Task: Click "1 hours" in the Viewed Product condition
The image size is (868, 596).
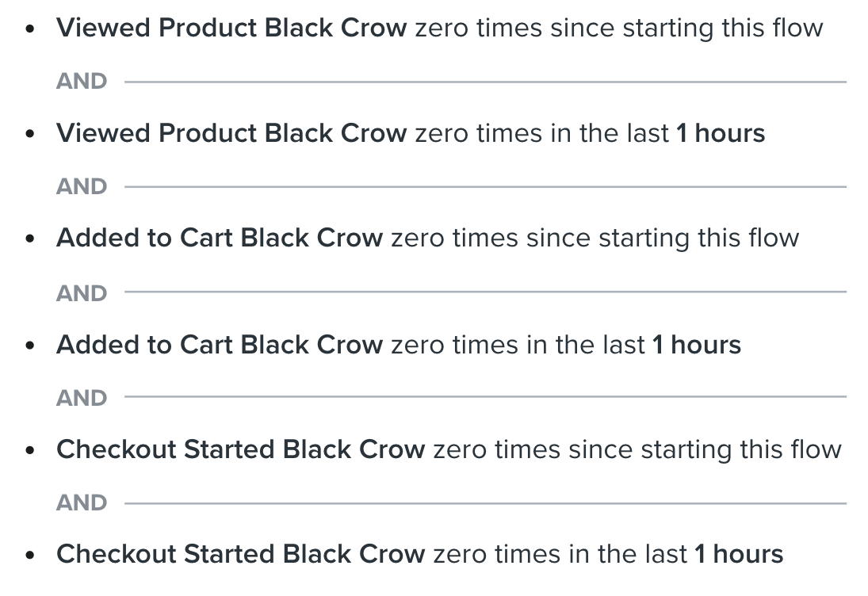Action: (x=721, y=133)
